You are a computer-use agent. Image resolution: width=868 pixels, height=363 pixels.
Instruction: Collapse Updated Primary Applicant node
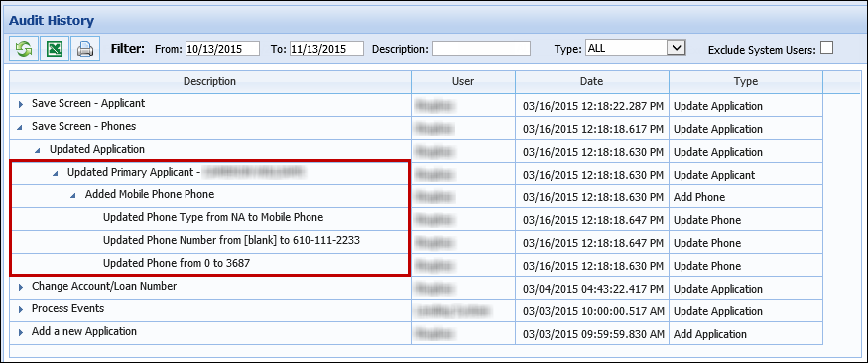tap(56, 174)
